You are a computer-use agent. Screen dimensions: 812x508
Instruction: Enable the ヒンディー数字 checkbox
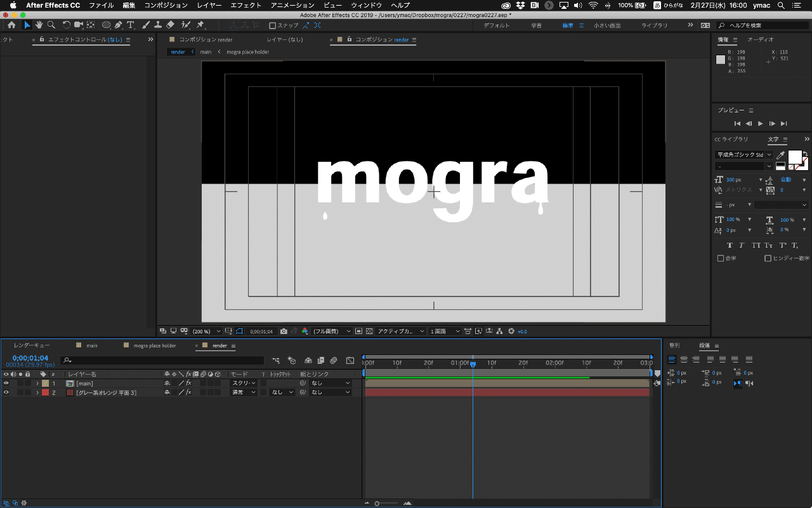(768, 258)
